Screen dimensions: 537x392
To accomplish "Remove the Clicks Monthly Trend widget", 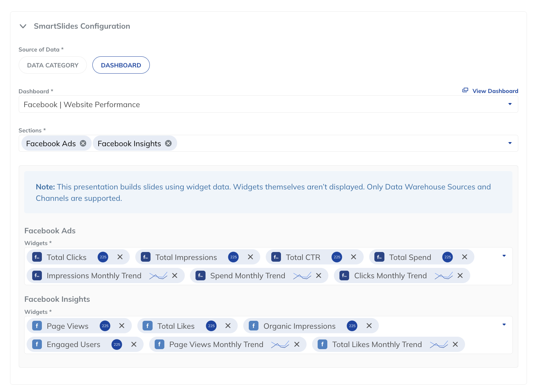I will click(x=460, y=276).
